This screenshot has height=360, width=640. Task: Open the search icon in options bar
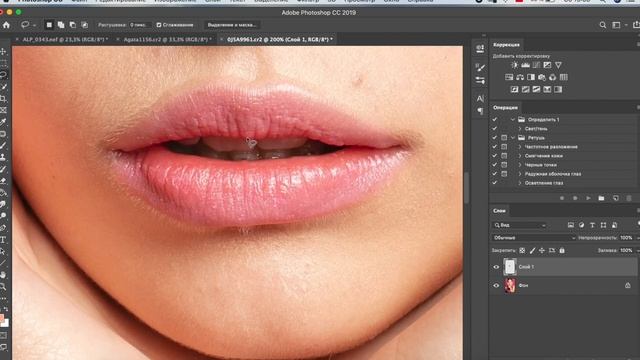(x=603, y=25)
